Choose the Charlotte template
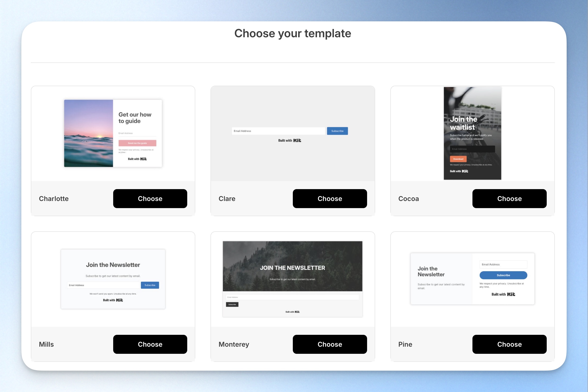 pyautogui.click(x=150, y=199)
